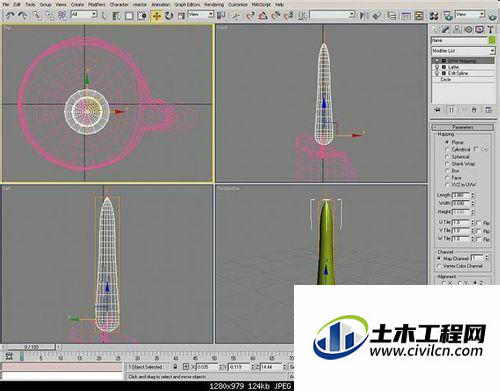This screenshot has width=500, height=391.
Task: Open the File menu
Action: pyautogui.click(x=6, y=4)
